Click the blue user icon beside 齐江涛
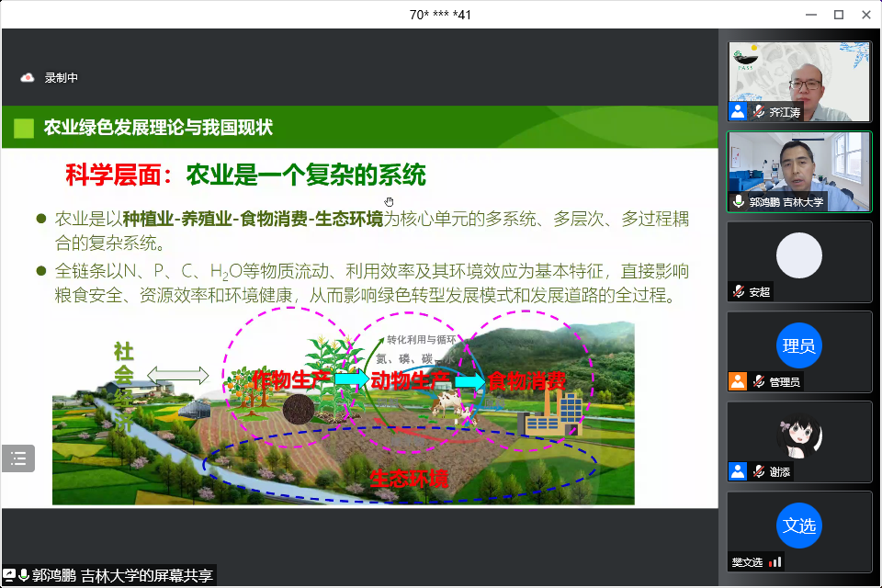This screenshot has height=588, width=882. (x=738, y=111)
